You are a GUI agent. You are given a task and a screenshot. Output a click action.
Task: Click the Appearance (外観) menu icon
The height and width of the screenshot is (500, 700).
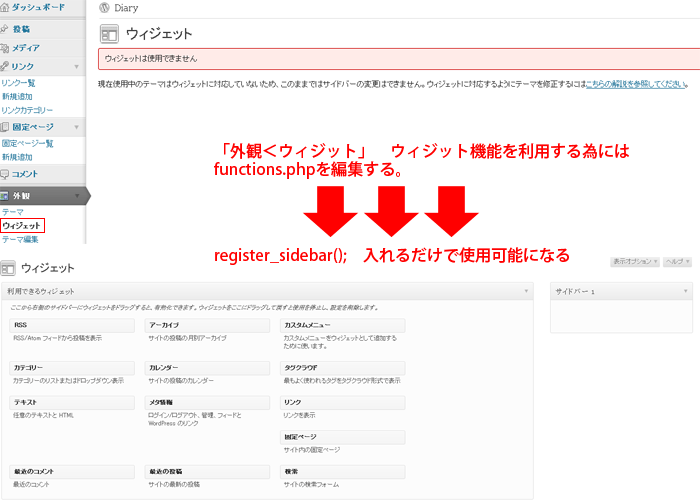click(x=6, y=197)
